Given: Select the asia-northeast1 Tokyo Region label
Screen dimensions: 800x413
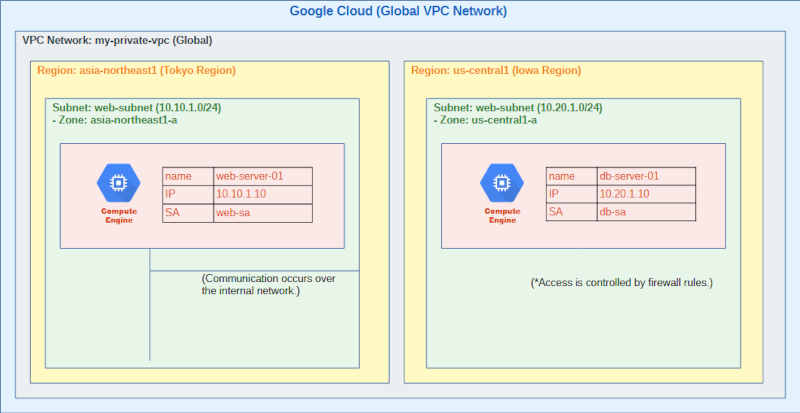Looking at the screenshot, I should click(136, 70).
